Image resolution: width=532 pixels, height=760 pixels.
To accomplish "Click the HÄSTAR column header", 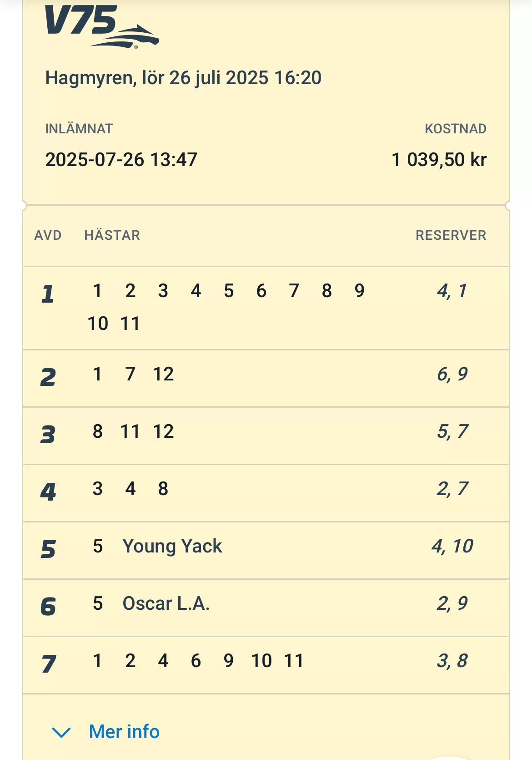I will pos(112,235).
